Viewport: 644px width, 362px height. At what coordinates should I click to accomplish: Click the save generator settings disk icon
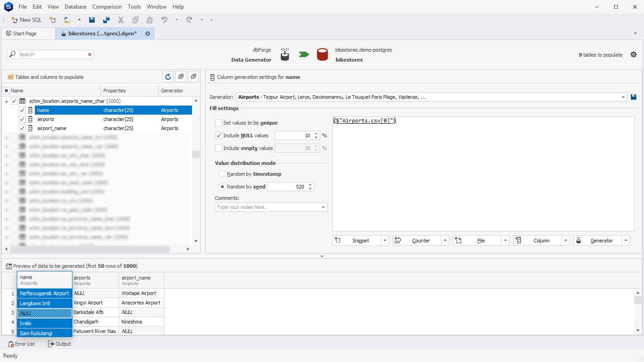tap(634, 97)
